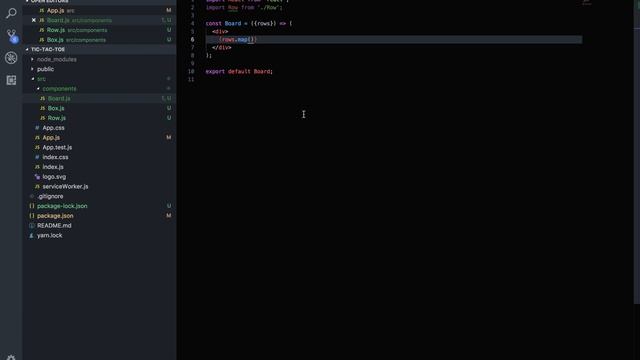640x360 pixels.
Task: Open the Manage gear menu
Action: 11,357
